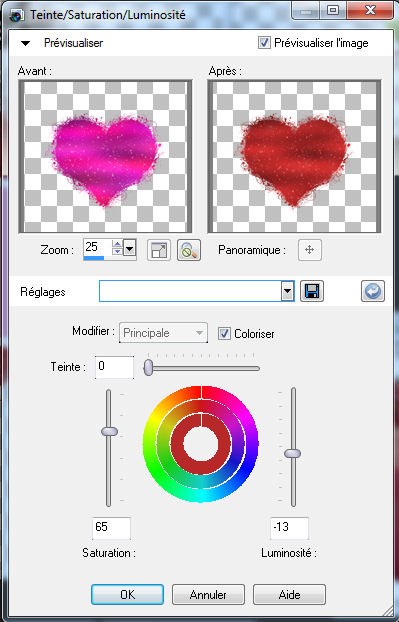Open the Réglages dropdown arrow

pos(288,292)
